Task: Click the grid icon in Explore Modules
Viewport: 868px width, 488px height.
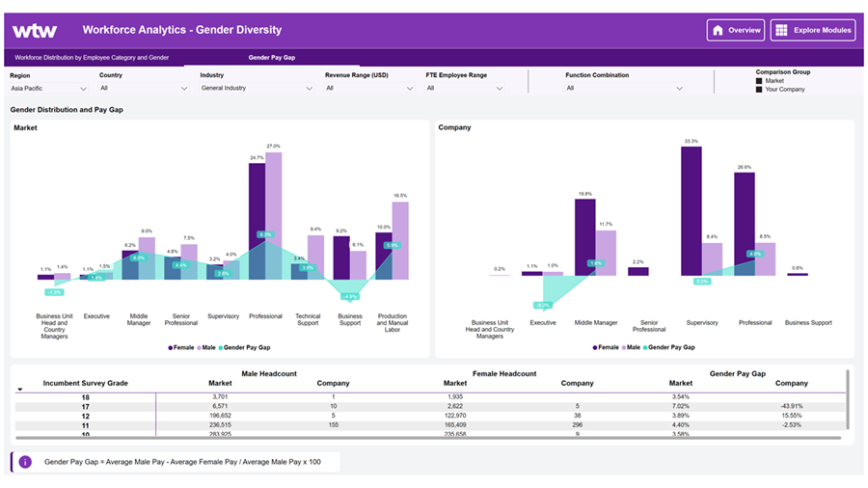Action: click(781, 31)
